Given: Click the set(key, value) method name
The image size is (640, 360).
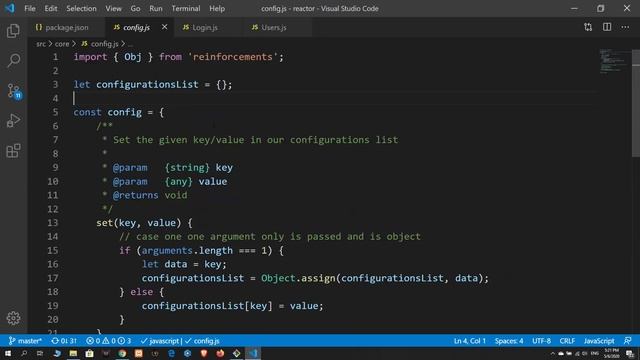Looking at the screenshot, I should [104, 223].
